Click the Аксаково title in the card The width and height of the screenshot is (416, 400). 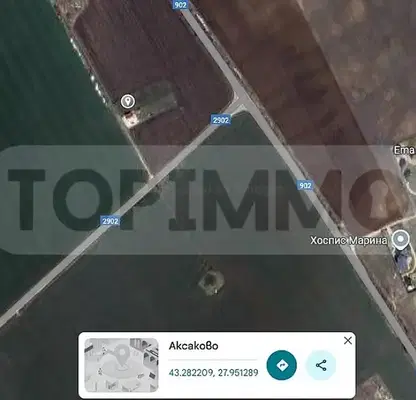(193, 346)
